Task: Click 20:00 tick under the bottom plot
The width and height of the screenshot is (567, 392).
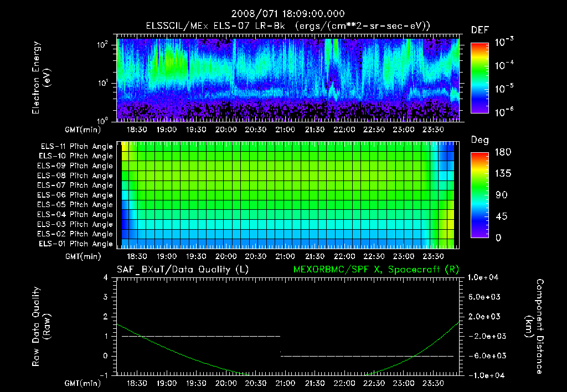Action: click(x=226, y=383)
